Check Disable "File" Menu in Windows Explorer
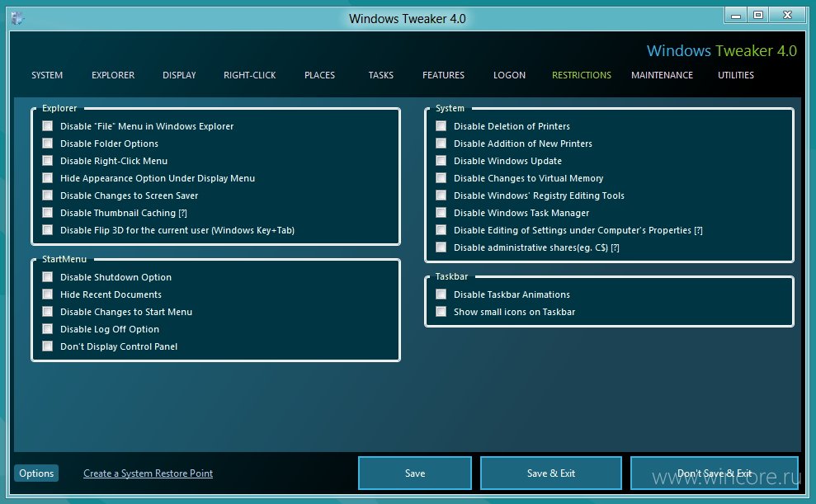 [47, 126]
